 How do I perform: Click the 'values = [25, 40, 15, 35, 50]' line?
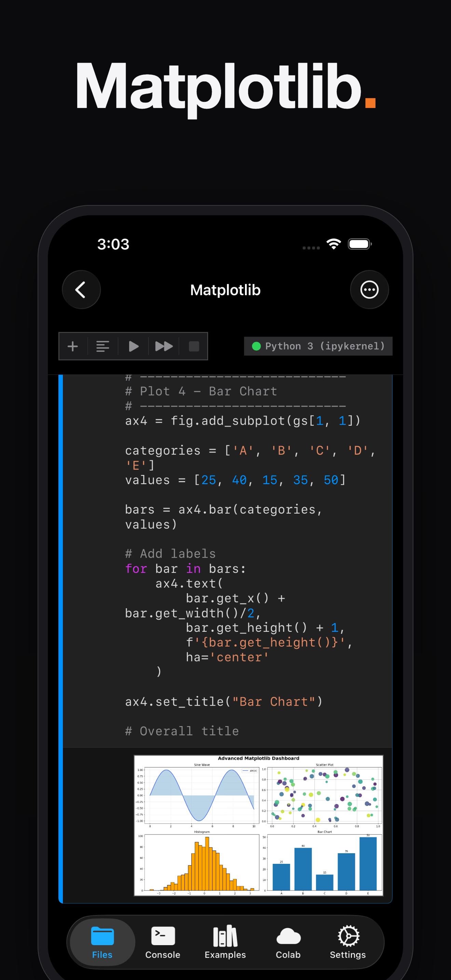(x=235, y=480)
